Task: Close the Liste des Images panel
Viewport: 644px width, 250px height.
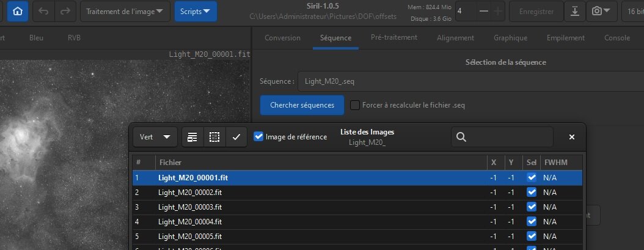Action: click(572, 137)
